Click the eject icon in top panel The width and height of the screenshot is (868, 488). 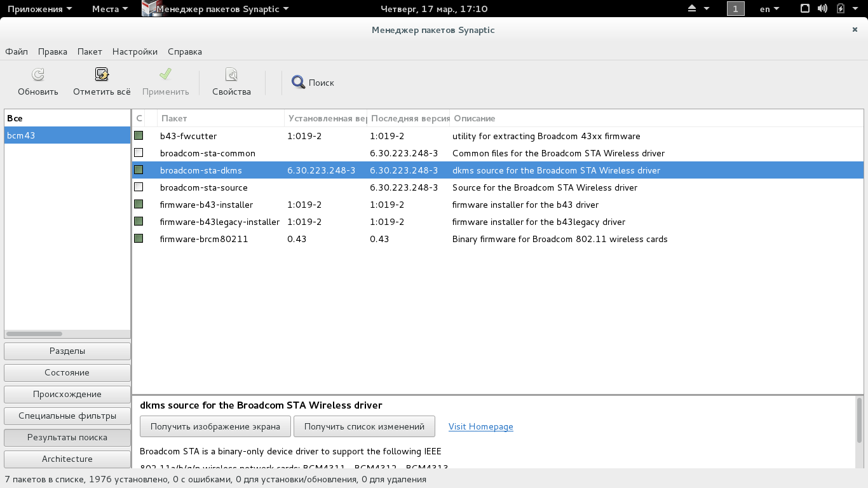click(x=693, y=9)
